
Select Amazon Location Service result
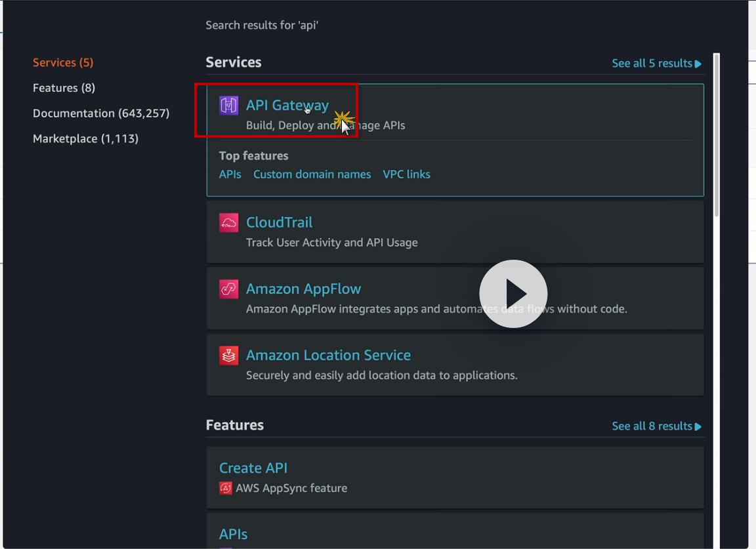pyautogui.click(x=328, y=355)
